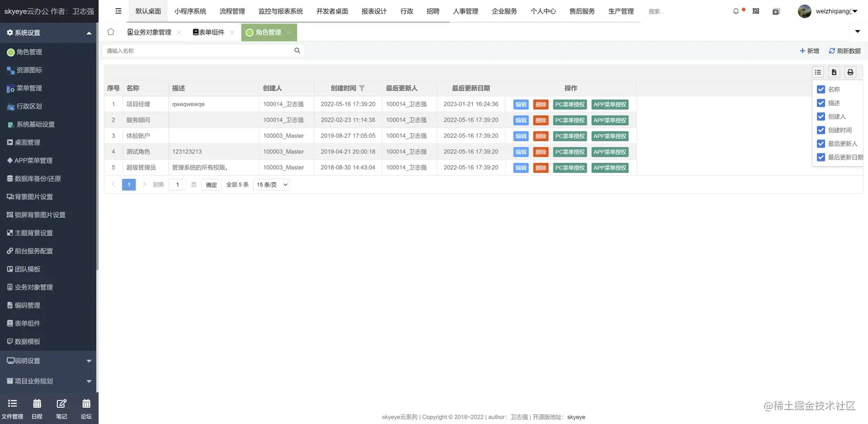Image resolution: width=868 pixels, height=424 pixels.
Task: Click the fullscreen icon in the top bar
Action: pos(756,11)
